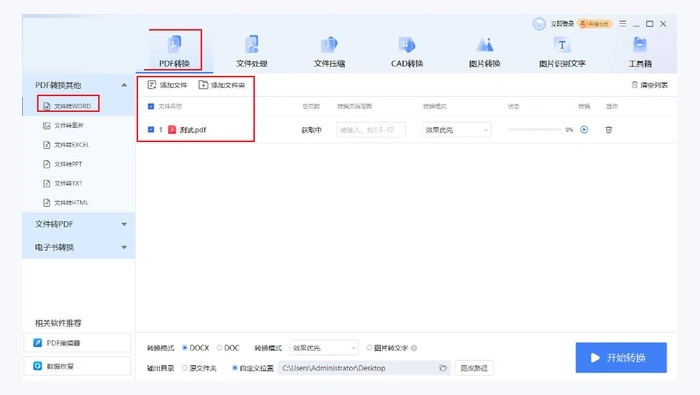Image resolution: width=700 pixels, height=395 pixels.
Task: Click the 测试.pdf file name
Action: click(x=193, y=130)
